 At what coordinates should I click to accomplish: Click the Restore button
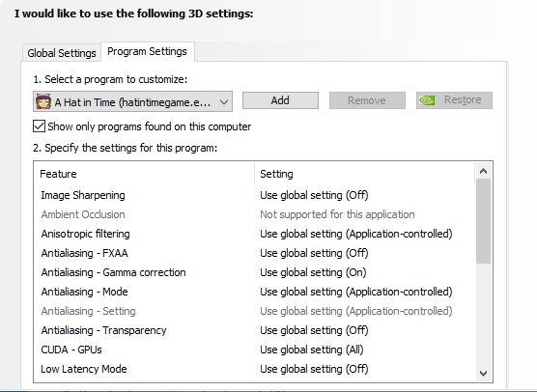454,100
